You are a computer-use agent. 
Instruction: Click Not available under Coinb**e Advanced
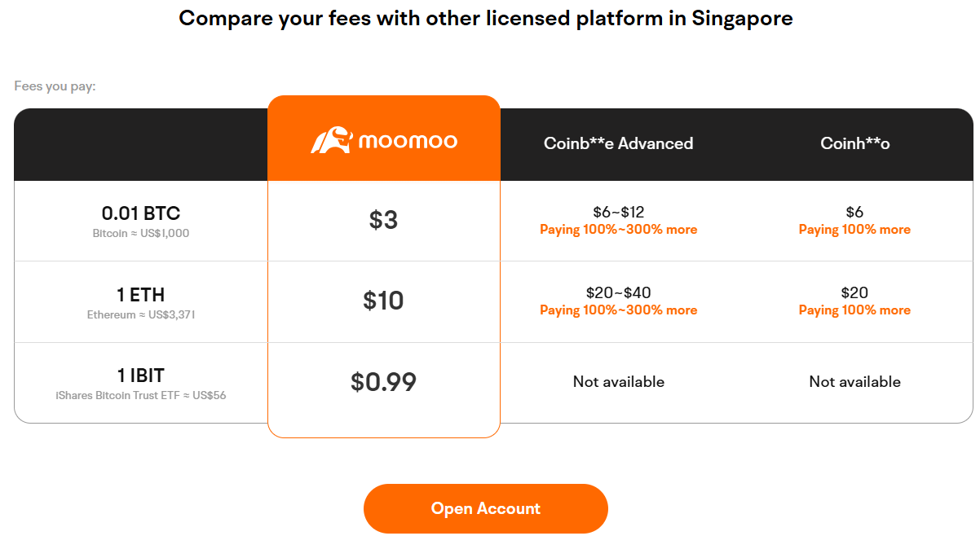point(618,382)
